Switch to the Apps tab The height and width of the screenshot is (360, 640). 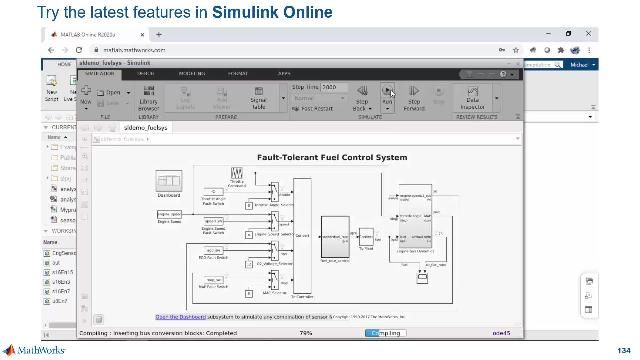click(284, 74)
